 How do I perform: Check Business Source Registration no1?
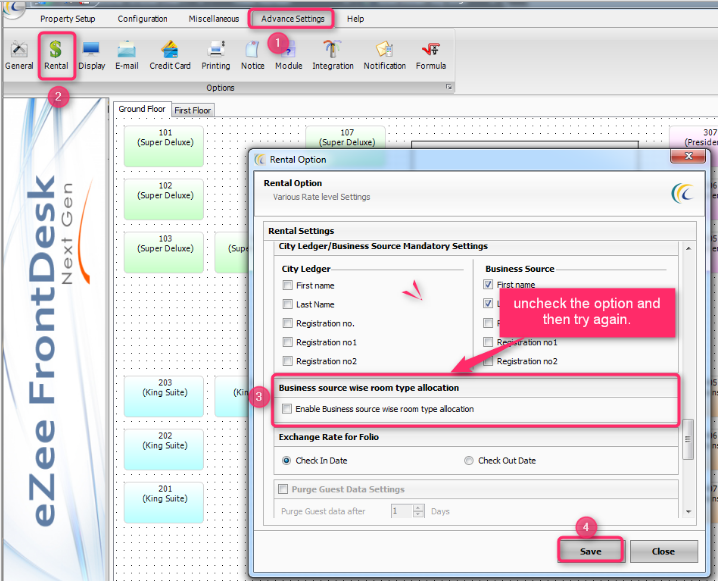(x=488, y=342)
